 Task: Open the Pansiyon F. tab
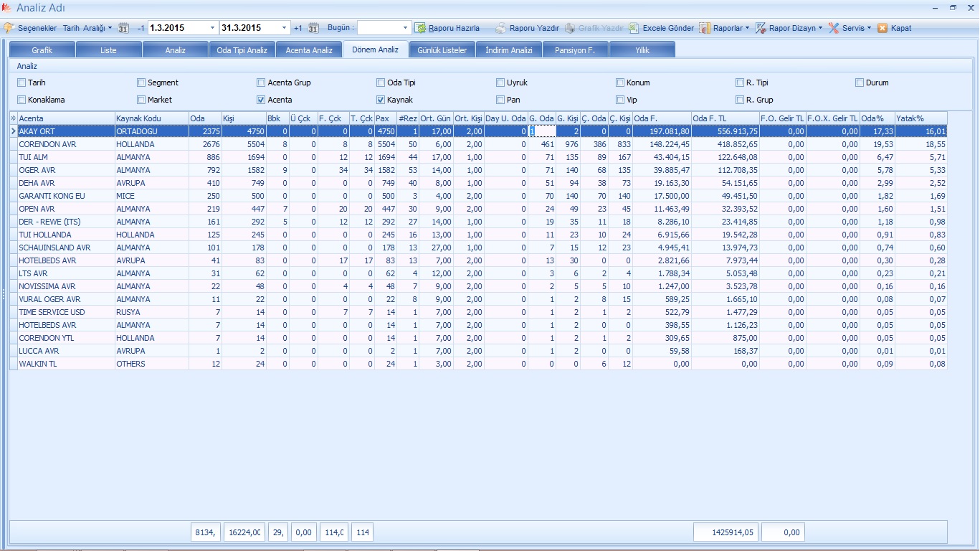(575, 50)
